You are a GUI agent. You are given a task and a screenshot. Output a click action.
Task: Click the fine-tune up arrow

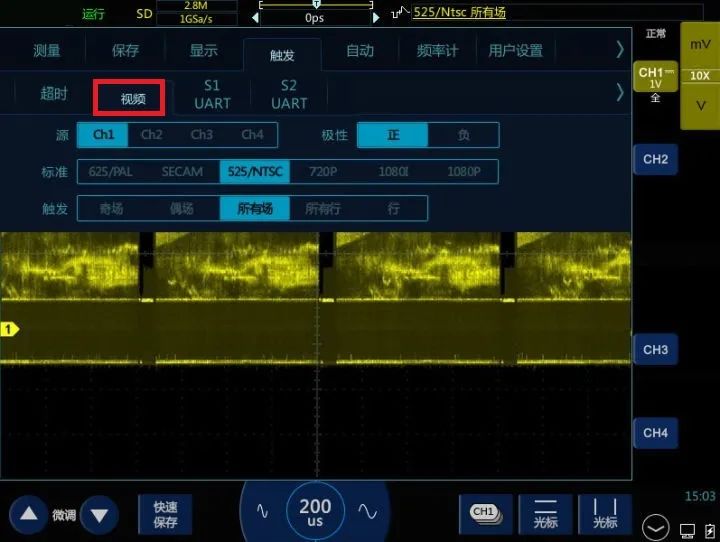(x=28, y=514)
